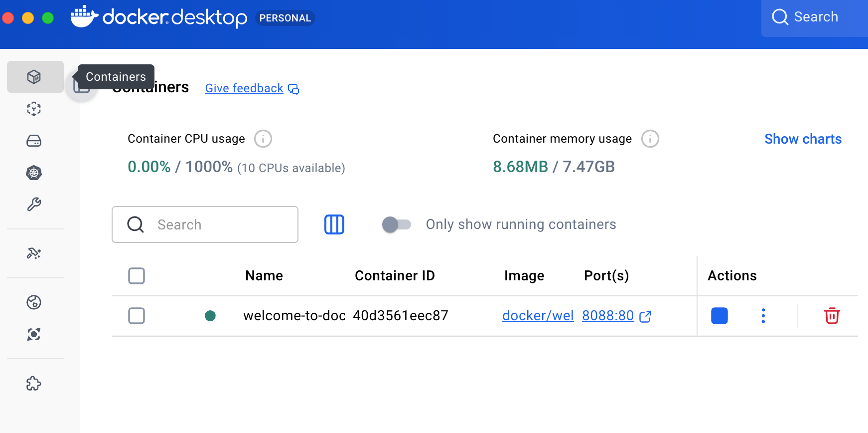Click the Show charts link
Screen dimensions: 868x433
[x=803, y=139]
